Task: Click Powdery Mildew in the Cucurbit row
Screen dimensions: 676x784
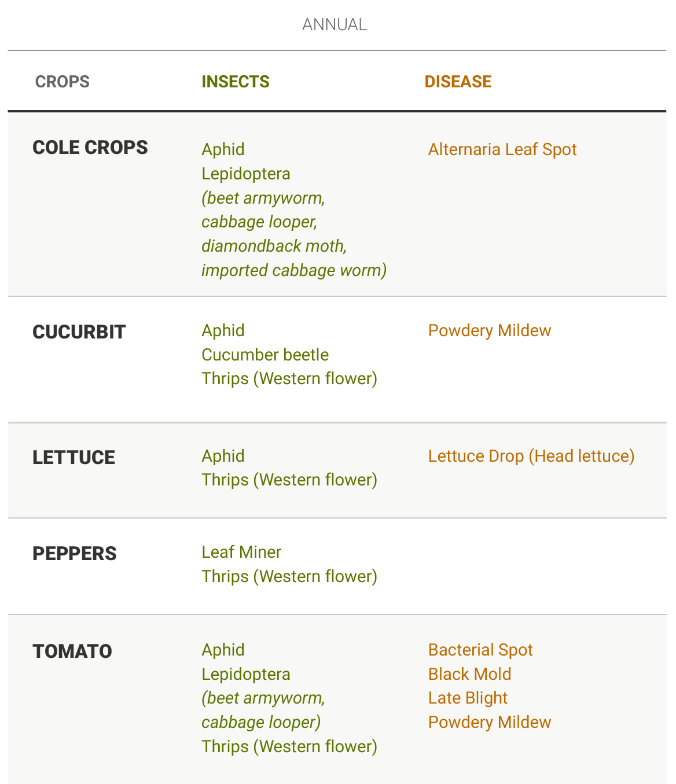Action: 490,330
